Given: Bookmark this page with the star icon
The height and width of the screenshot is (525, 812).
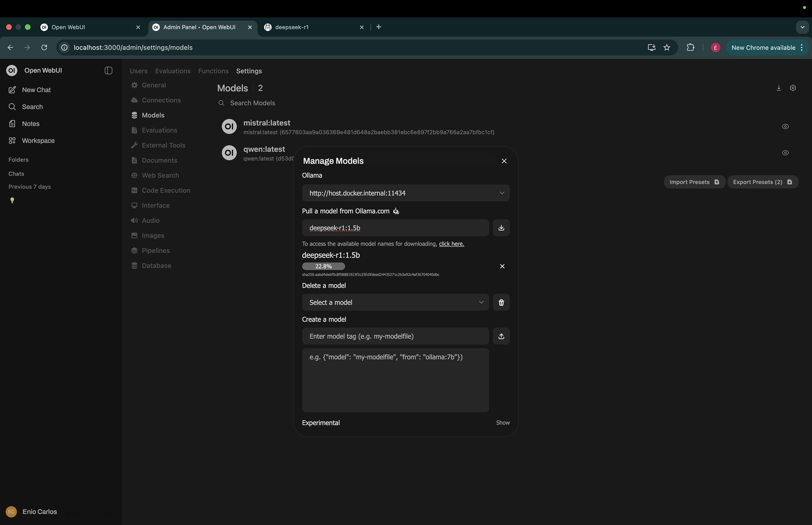Looking at the screenshot, I should pos(667,47).
